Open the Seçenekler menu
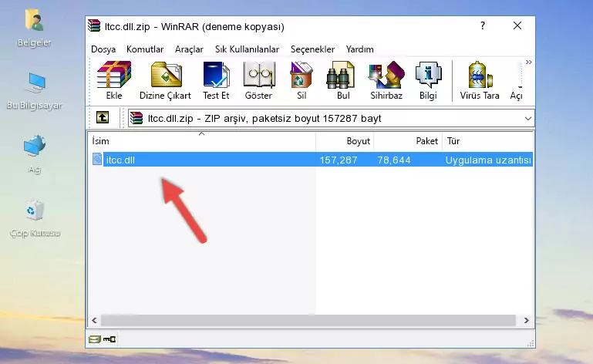593x364 pixels. point(312,49)
